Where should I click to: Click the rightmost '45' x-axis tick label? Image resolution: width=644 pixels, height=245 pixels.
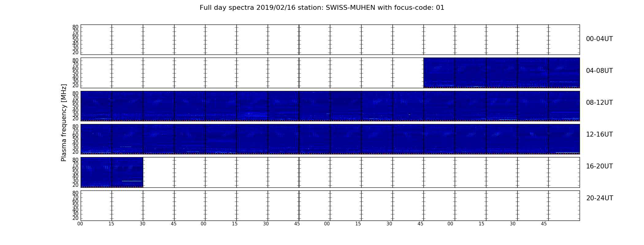(544, 224)
